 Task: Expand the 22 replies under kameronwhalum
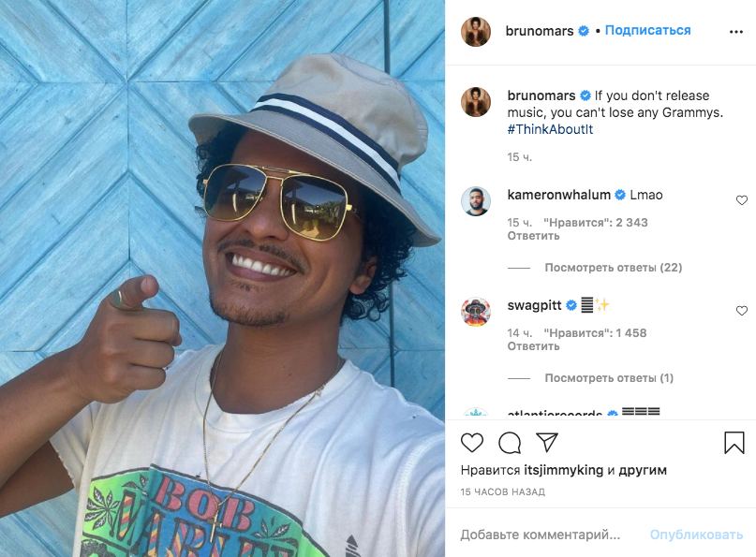[614, 268]
